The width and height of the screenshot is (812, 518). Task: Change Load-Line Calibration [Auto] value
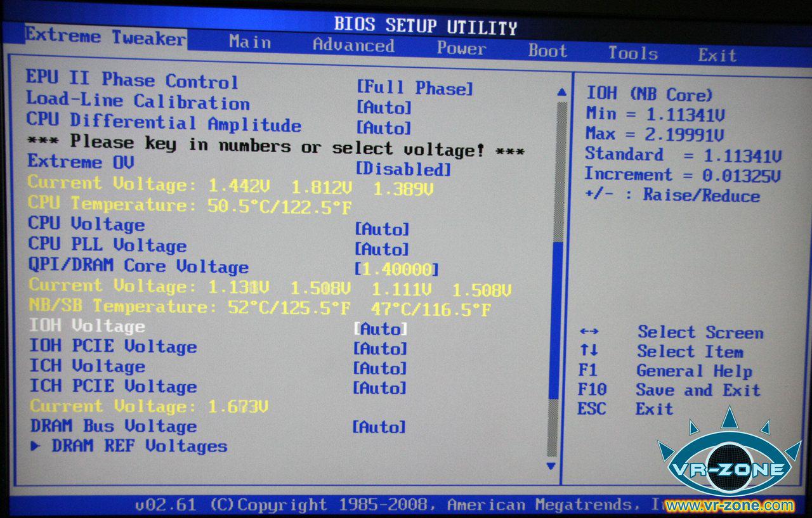click(384, 108)
